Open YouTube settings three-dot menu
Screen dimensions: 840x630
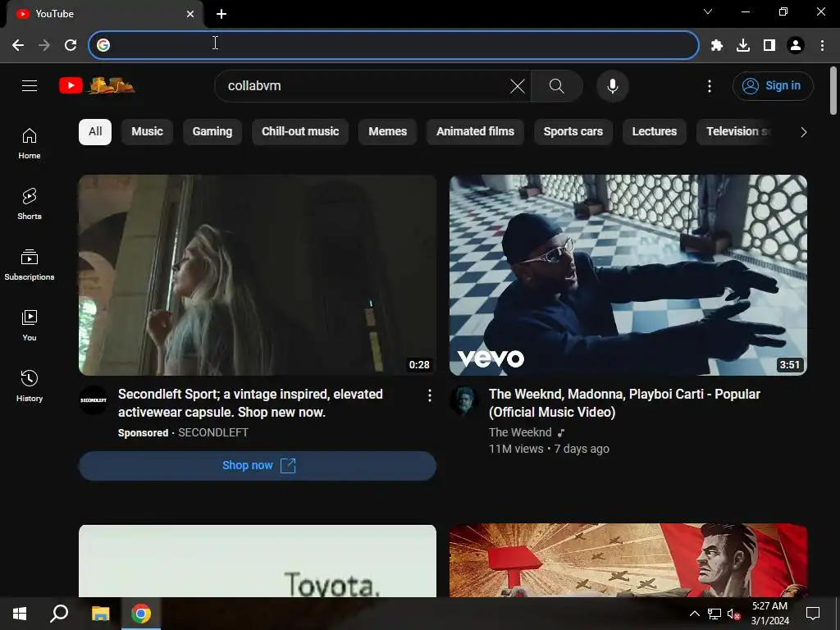[710, 85]
